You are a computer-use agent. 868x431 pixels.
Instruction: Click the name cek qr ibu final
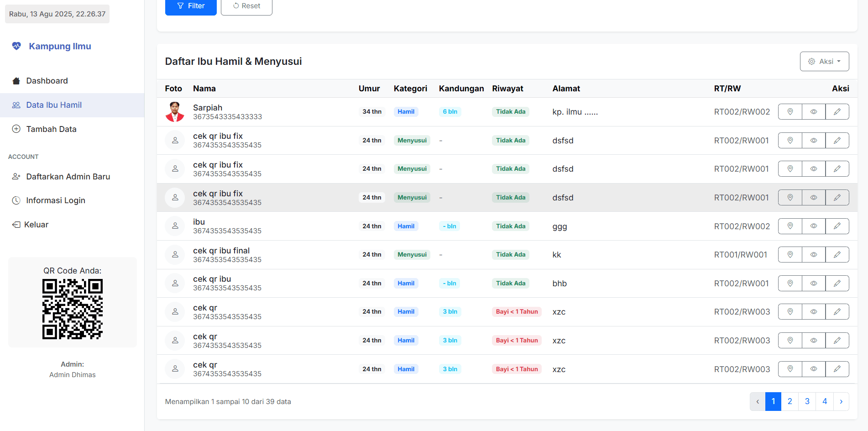tap(221, 251)
